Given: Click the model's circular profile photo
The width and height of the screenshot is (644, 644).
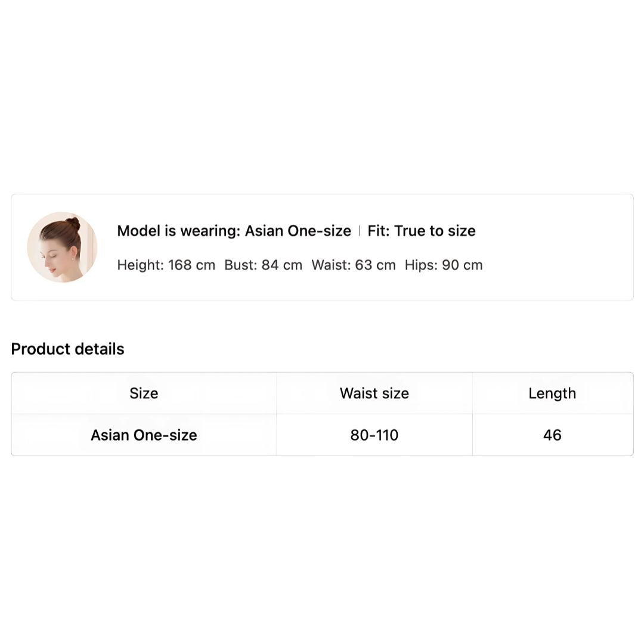Looking at the screenshot, I should pyautogui.click(x=62, y=247).
